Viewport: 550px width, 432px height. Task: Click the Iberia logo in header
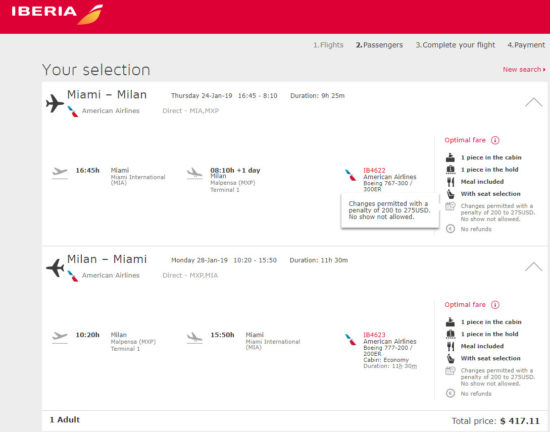coord(57,14)
